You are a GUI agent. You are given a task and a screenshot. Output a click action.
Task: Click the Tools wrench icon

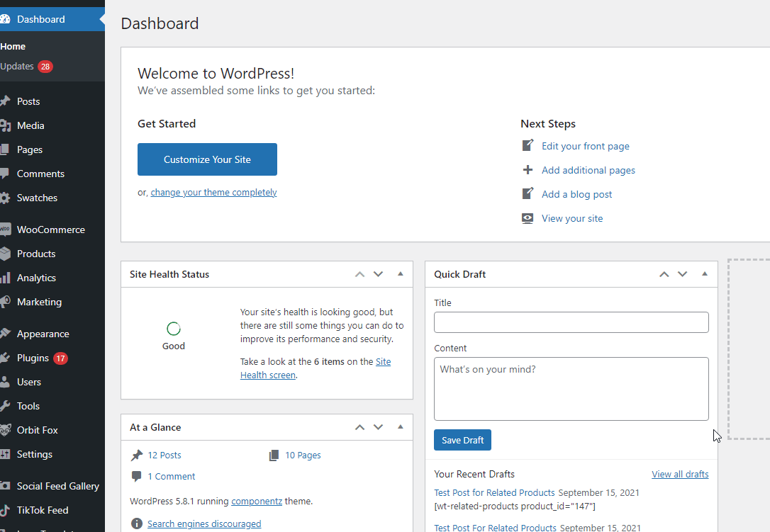pyautogui.click(x=5, y=406)
